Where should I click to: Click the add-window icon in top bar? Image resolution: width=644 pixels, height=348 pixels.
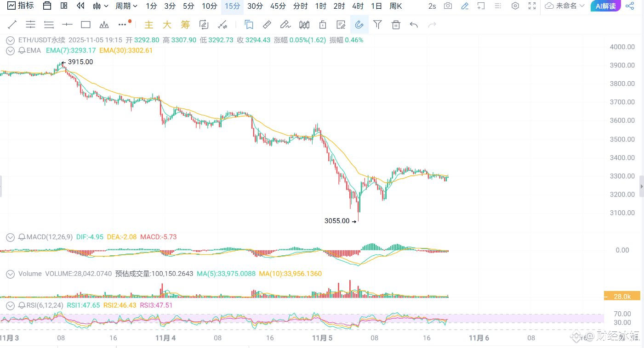481,6
